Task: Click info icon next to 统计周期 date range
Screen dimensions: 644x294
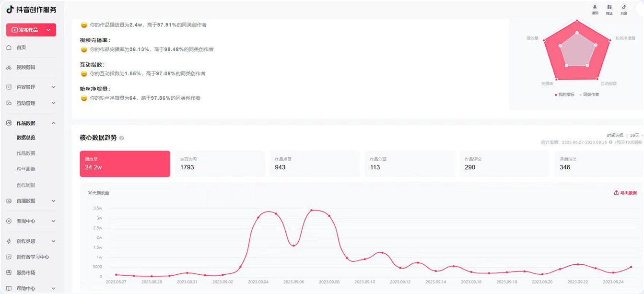Action: point(610,142)
